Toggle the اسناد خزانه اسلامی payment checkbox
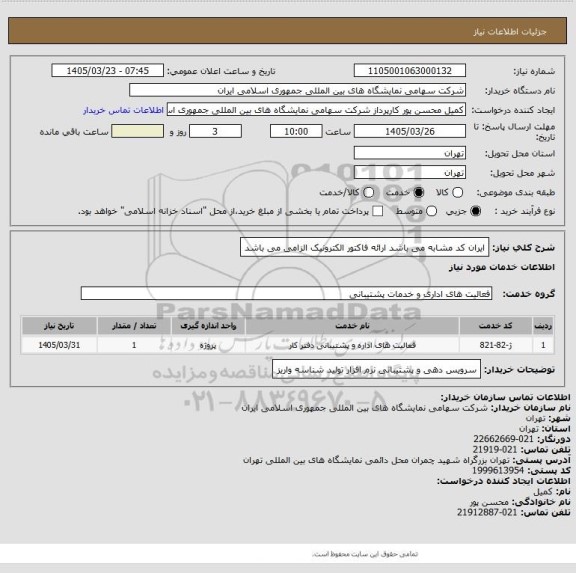576x573 pixels. pos(378,211)
